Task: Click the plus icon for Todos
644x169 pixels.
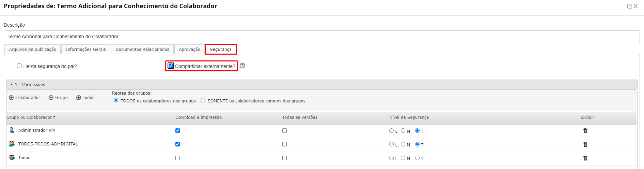Action: 79,98
